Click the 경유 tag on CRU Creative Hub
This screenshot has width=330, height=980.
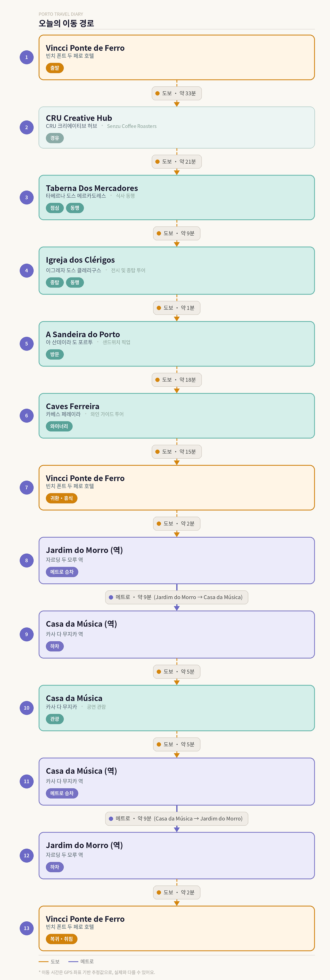click(x=55, y=138)
